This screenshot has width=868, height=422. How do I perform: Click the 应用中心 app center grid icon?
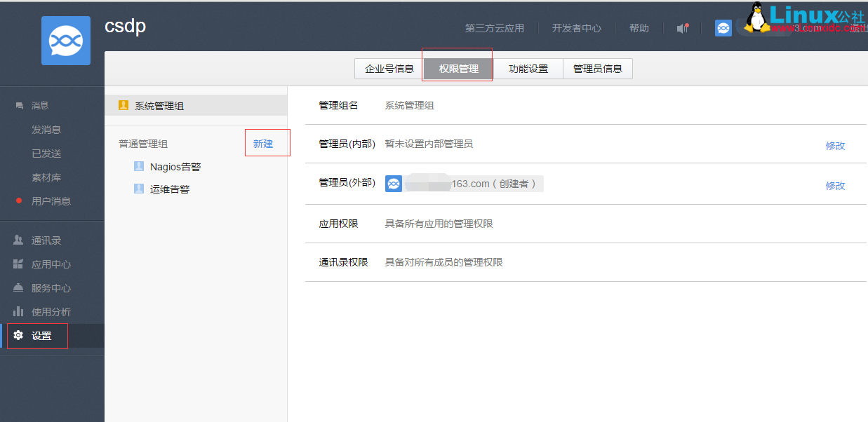(17, 264)
